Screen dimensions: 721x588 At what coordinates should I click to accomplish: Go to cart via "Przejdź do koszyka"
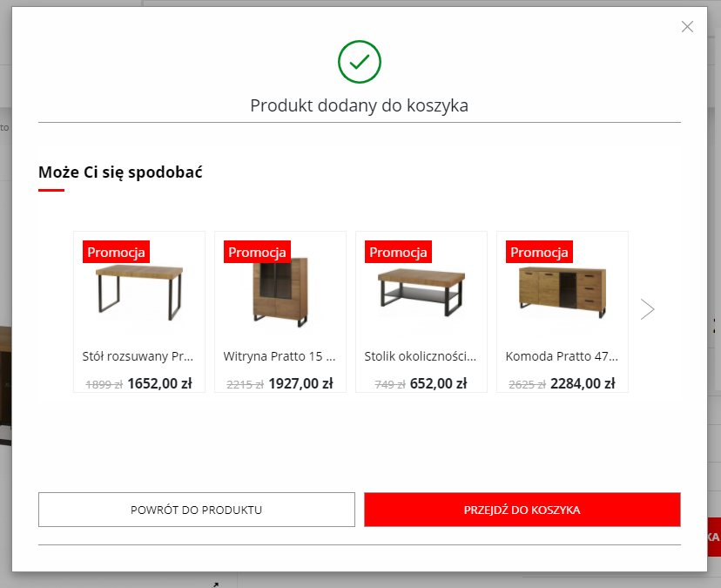coord(522,510)
